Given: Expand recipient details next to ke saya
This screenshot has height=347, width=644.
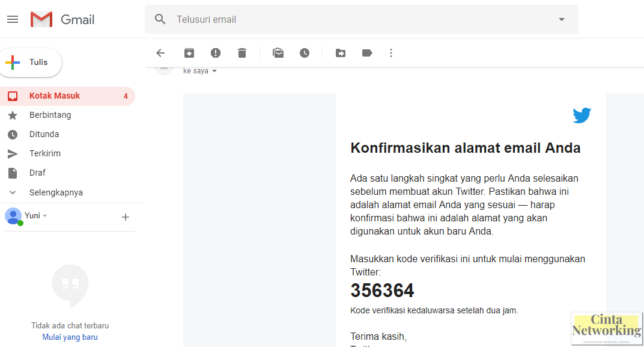Looking at the screenshot, I should [x=214, y=71].
